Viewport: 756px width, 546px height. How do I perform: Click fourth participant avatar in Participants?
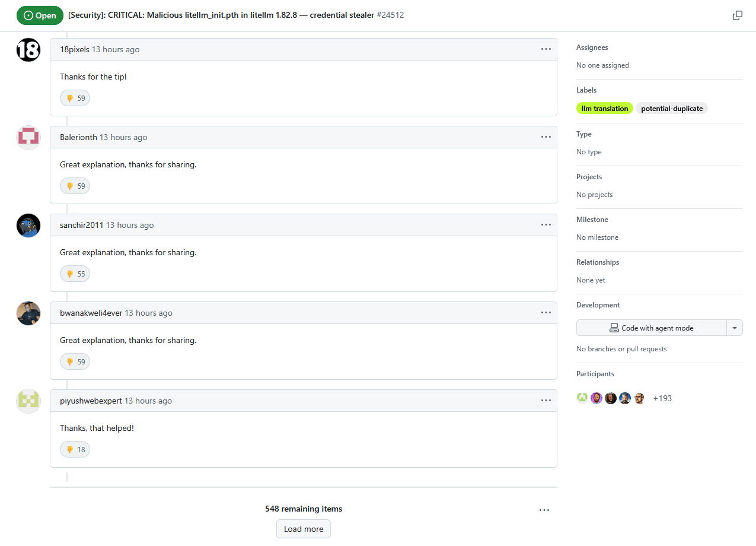[625, 398]
